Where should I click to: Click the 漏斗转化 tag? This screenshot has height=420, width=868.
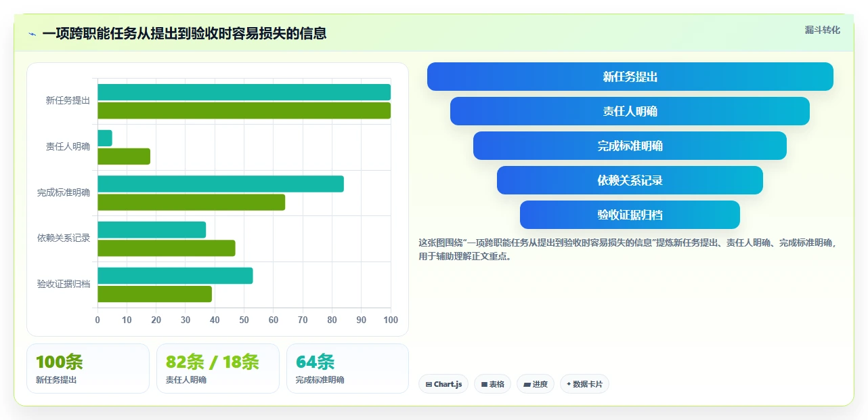coord(823,30)
